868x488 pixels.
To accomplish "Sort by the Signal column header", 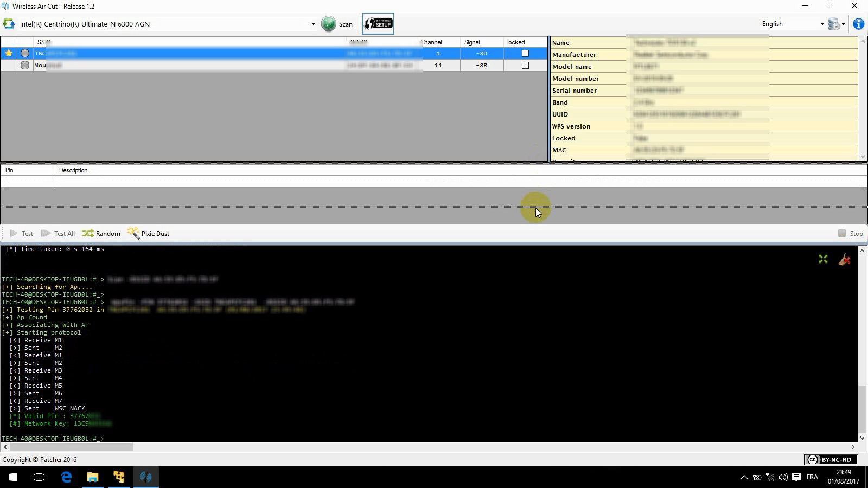I will 482,42.
